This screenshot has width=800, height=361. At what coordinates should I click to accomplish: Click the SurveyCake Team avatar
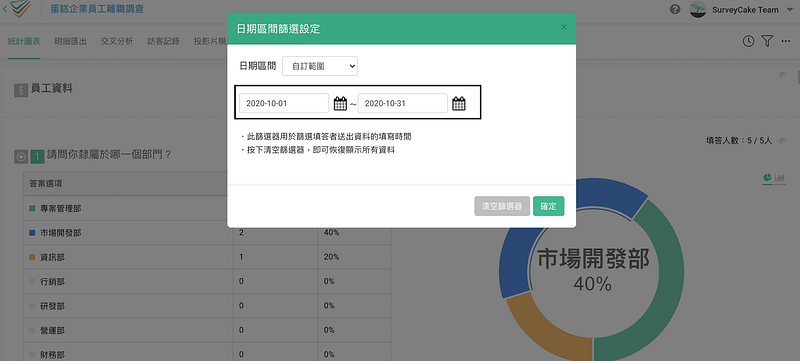pyautogui.click(x=697, y=9)
